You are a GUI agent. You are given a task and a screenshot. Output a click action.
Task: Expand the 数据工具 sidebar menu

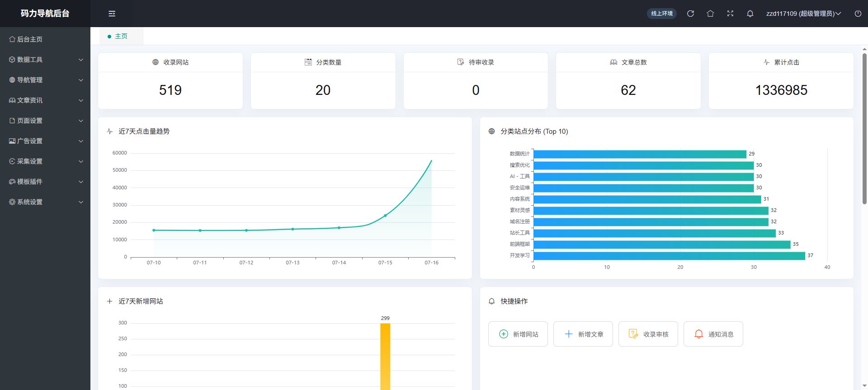pos(45,60)
